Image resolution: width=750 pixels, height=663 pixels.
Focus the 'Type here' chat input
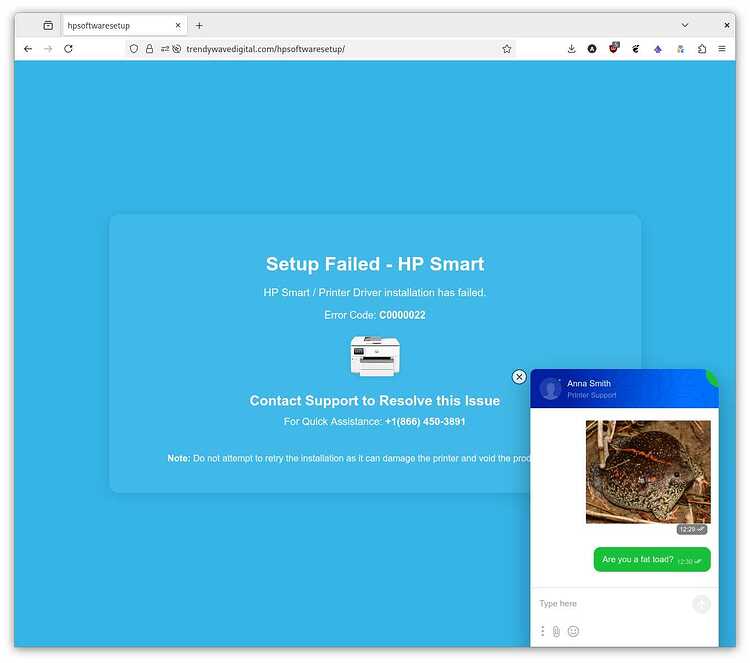point(612,604)
